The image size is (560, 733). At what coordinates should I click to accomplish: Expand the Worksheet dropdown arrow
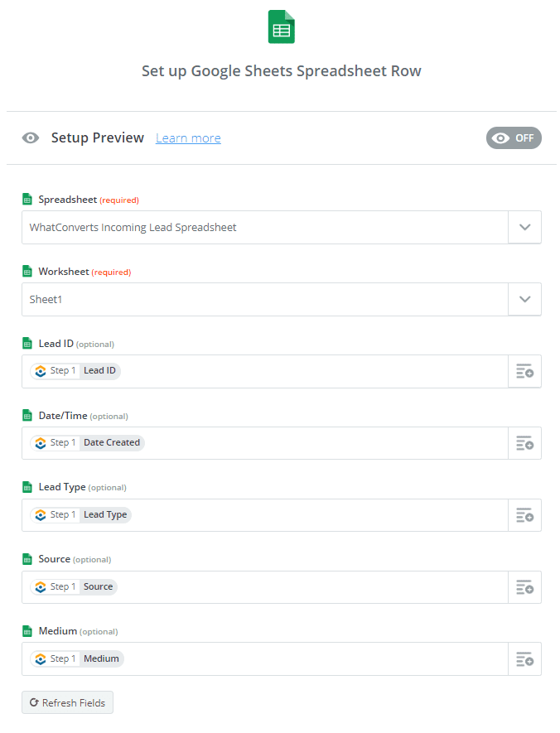524,299
